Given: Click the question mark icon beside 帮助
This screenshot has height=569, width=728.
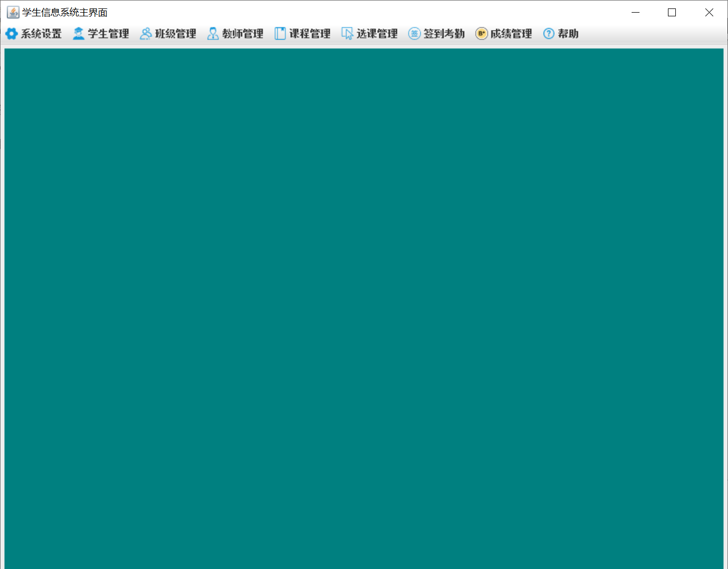Looking at the screenshot, I should 549,34.
